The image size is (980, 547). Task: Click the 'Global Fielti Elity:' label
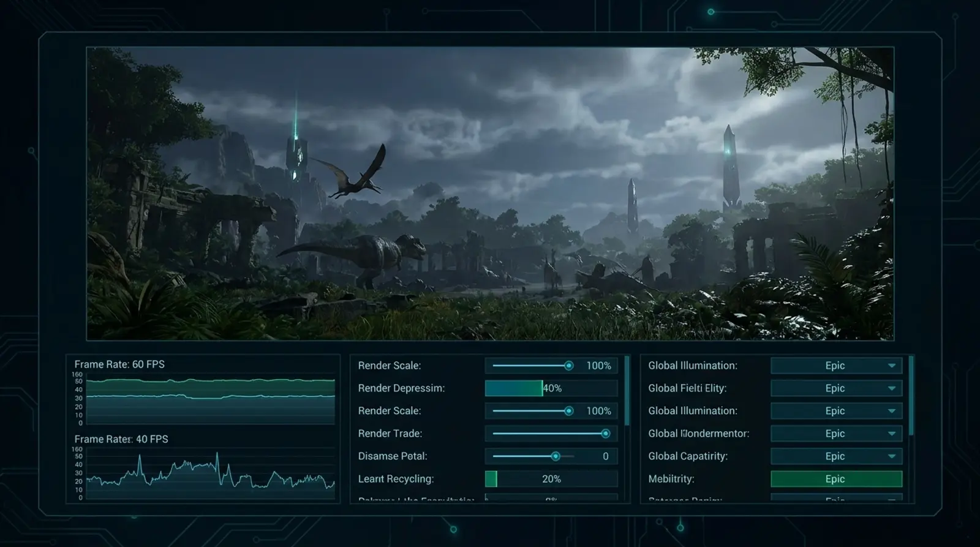coord(687,388)
